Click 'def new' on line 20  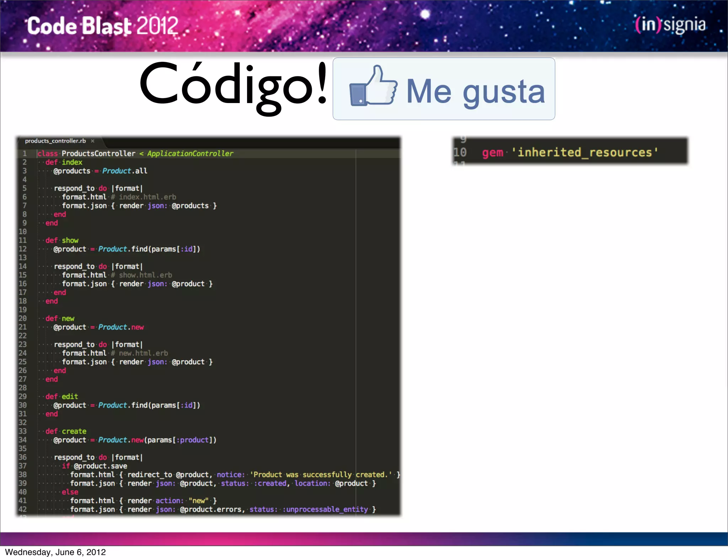[x=60, y=319]
